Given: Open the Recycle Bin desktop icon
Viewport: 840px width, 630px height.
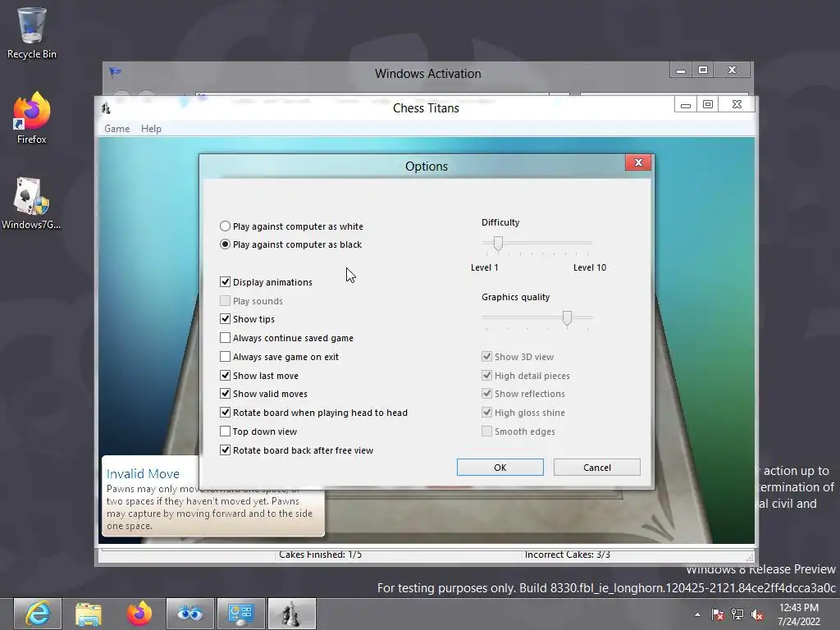Looking at the screenshot, I should (x=31, y=32).
